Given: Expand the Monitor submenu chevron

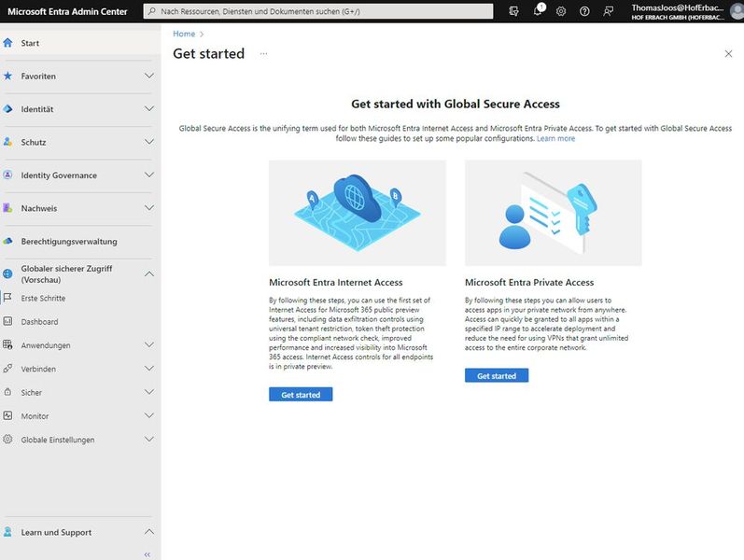Looking at the screenshot, I should (149, 415).
